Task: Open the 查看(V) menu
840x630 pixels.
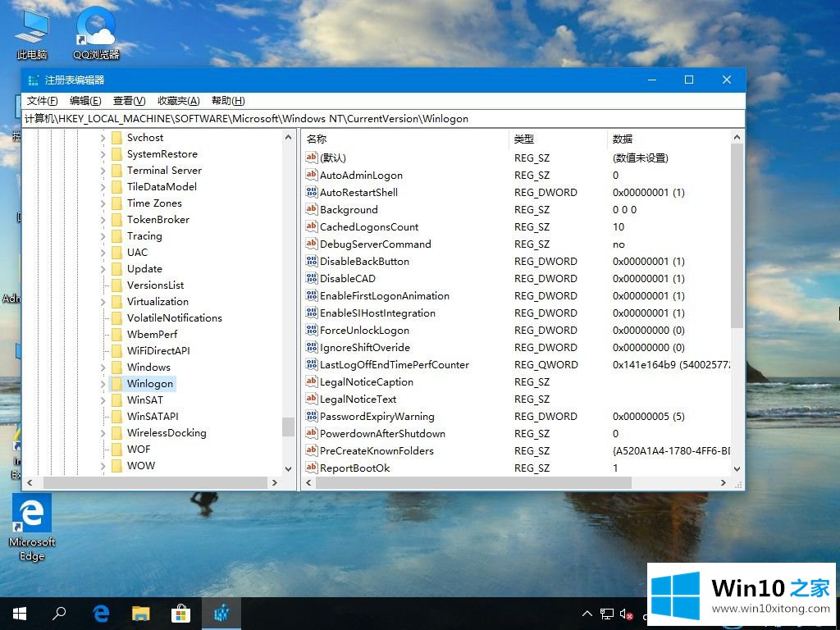Action: click(129, 101)
